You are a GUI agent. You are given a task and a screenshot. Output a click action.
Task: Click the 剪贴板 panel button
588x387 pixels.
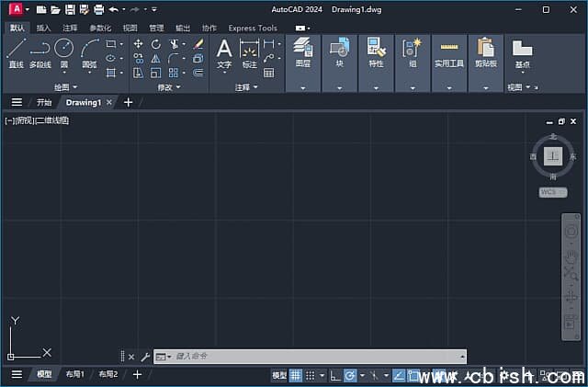(x=486, y=52)
